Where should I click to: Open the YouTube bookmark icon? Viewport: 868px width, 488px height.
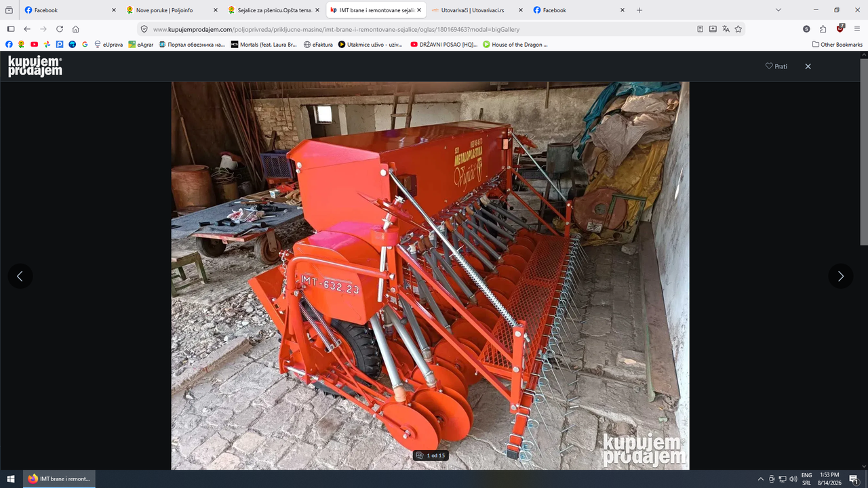tap(35, 44)
